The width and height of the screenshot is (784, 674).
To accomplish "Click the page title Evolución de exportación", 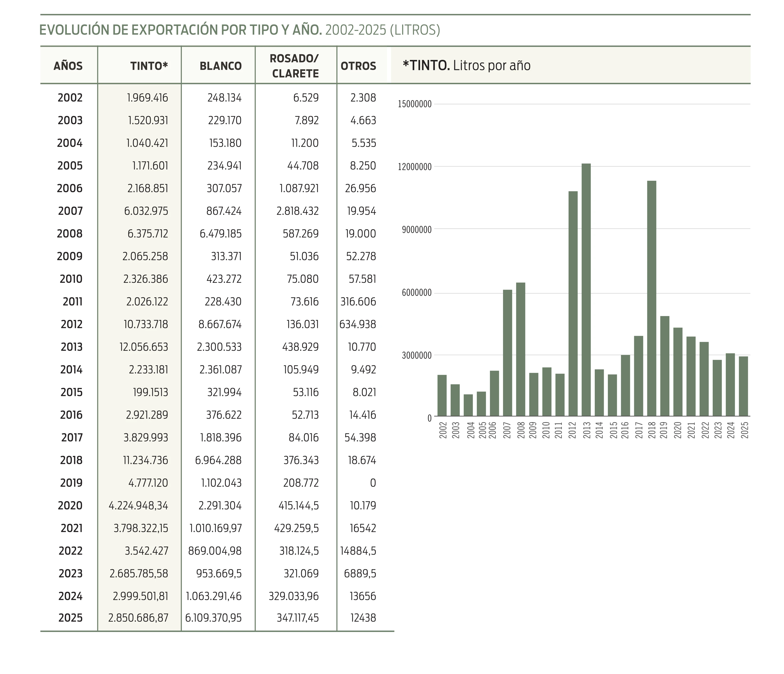I will [240, 30].
